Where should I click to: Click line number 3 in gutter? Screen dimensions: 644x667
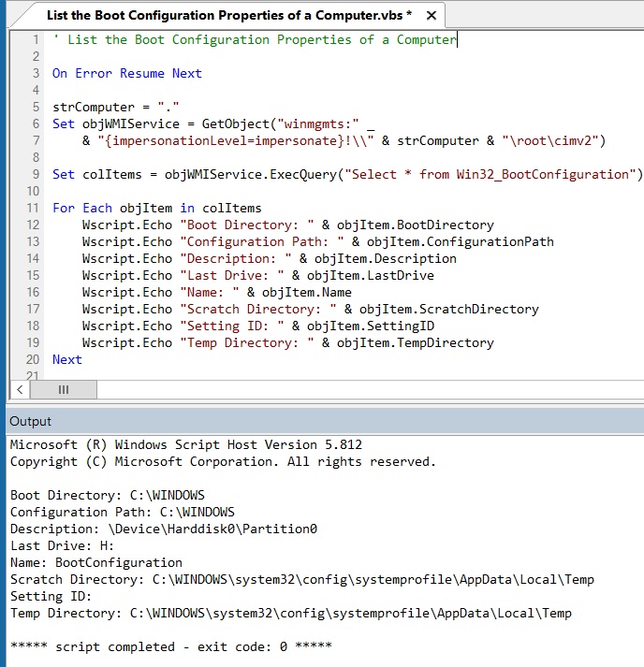tap(36, 73)
